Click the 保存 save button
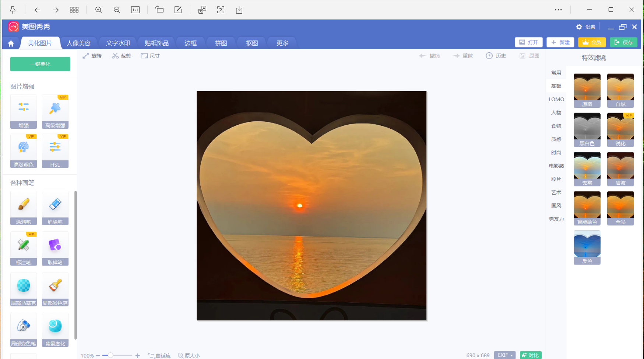This screenshot has height=359, width=644. click(623, 42)
